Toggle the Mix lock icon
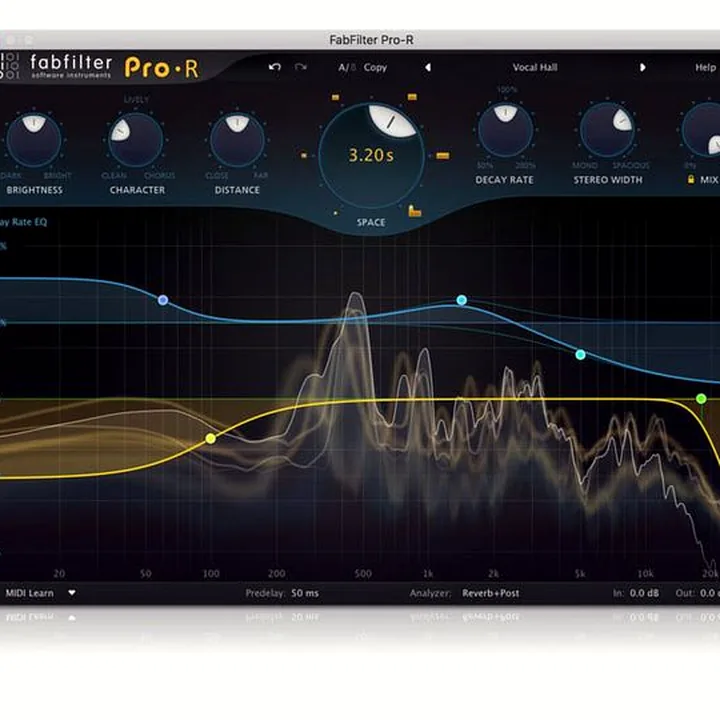The height and width of the screenshot is (720, 720). (x=691, y=180)
